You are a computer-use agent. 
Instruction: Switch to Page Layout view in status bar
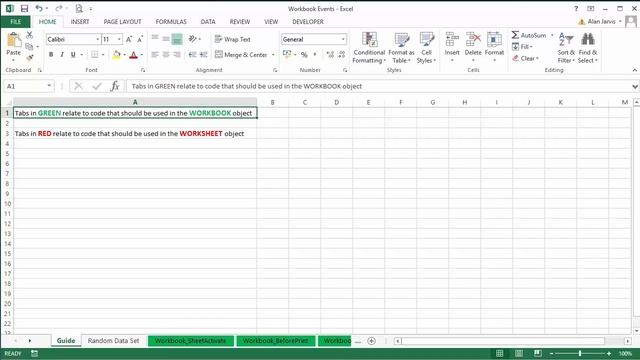(519, 353)
